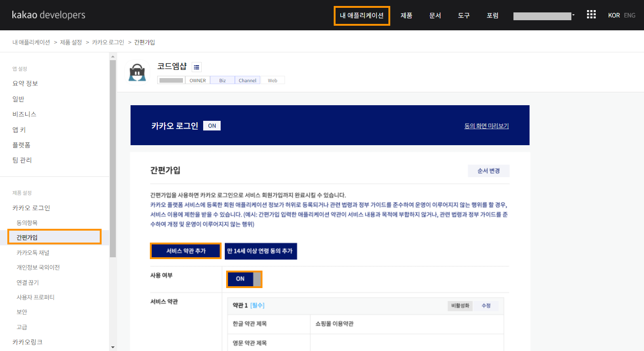Click the sidebar scrollbar down arrow
Screen dimensions: 644x351
click(x=113, y=347)
